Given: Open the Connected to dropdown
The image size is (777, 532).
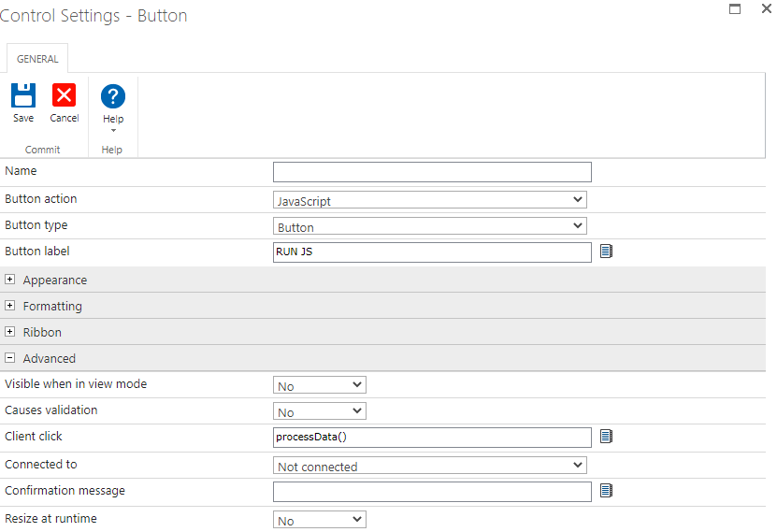Looking at the screenshot, I should [x=430, y=466].
